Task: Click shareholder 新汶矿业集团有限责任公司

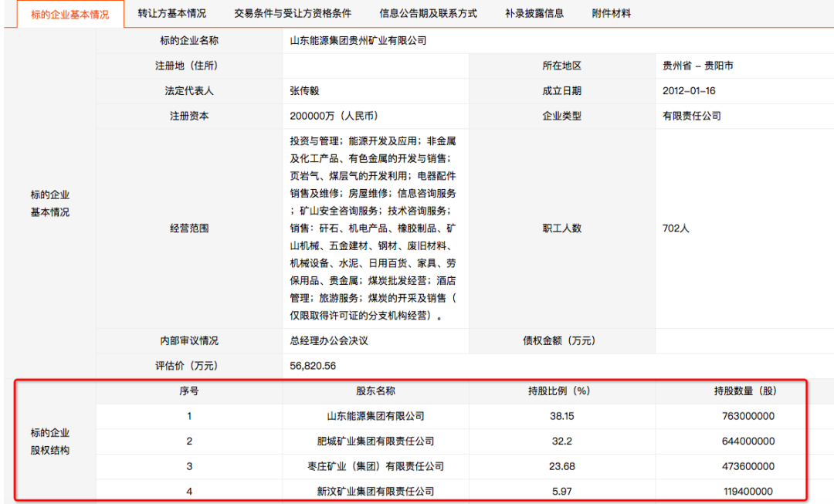Action: (375, 491)
